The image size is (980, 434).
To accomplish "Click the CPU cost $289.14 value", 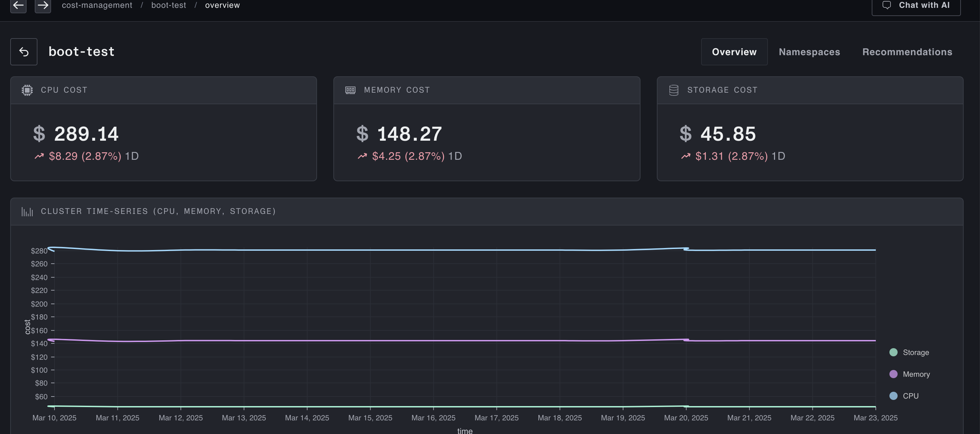I will [x=86, y=134].
